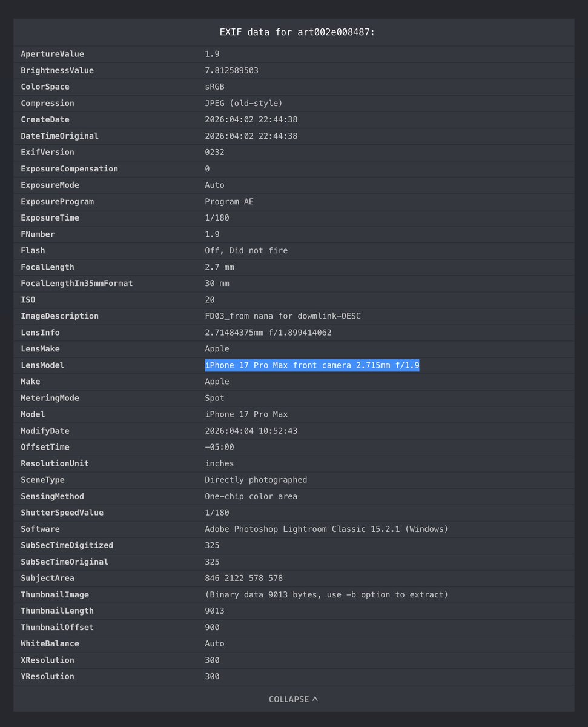588x727 pixels.
Task: Select the highlighted LensModel value text
Action: [x=312, y=365]
